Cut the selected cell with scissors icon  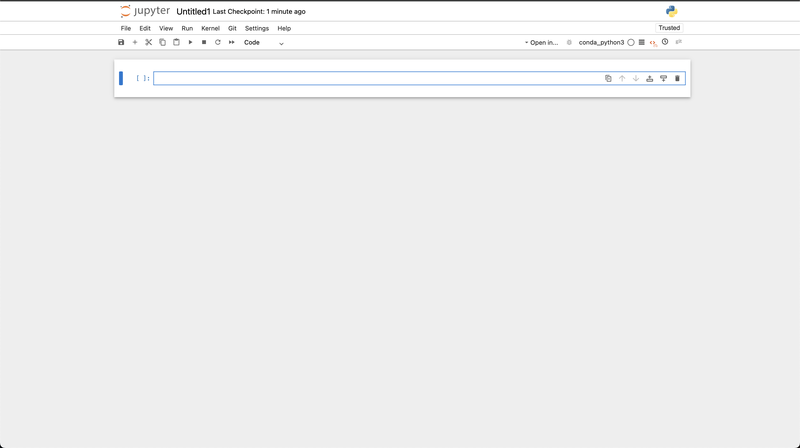148,42
